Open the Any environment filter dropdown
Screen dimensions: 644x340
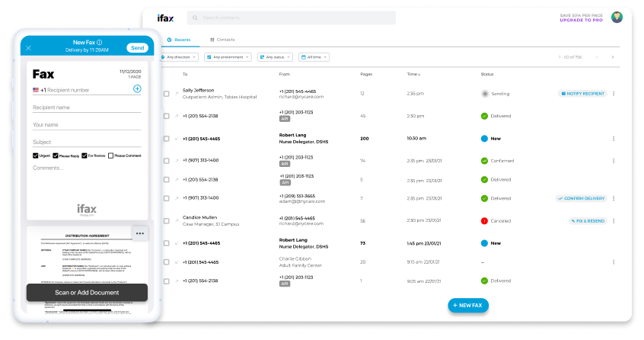(x=228, y=57)
